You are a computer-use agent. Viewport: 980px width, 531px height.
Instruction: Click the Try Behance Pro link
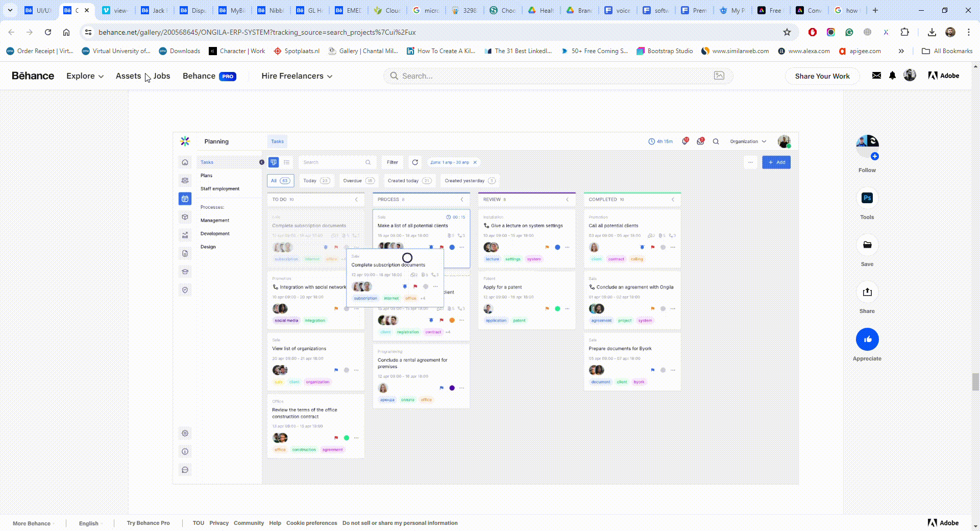[148, 523]
